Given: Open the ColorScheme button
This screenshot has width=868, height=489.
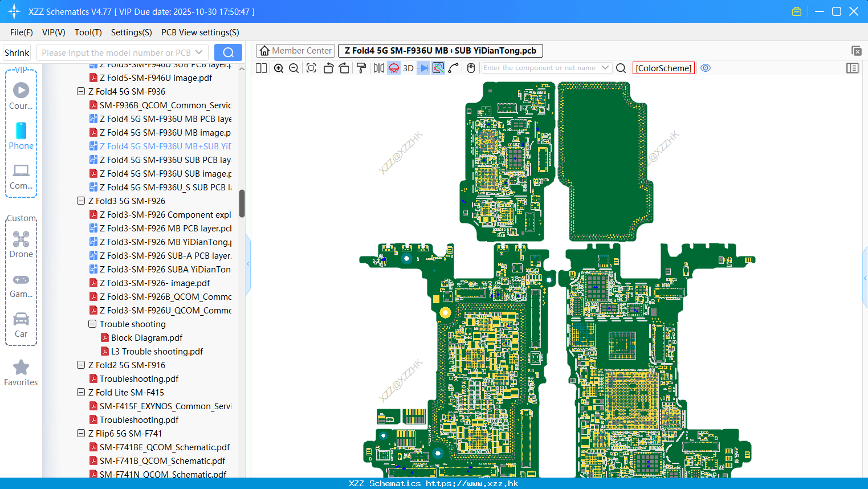Looking at the screenshot, I should coord(663,68).
